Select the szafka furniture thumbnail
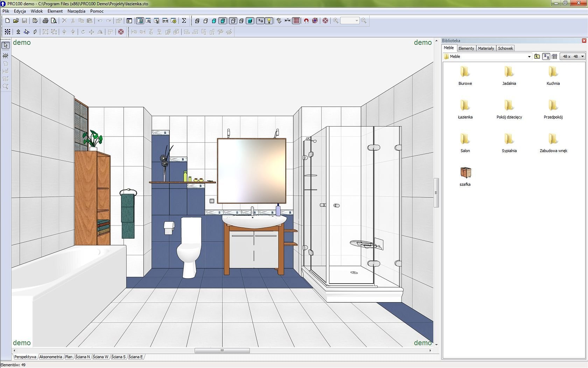 point(465,173)
